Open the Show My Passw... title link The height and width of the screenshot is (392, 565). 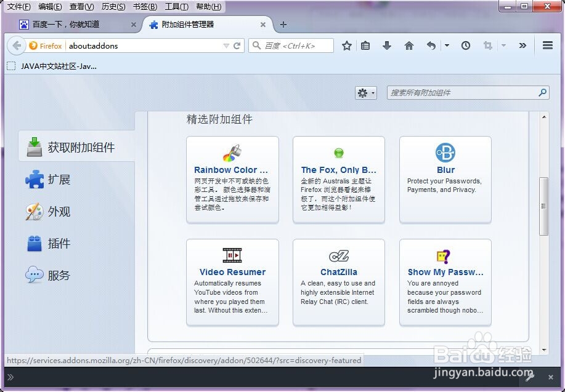click(445, 272)
